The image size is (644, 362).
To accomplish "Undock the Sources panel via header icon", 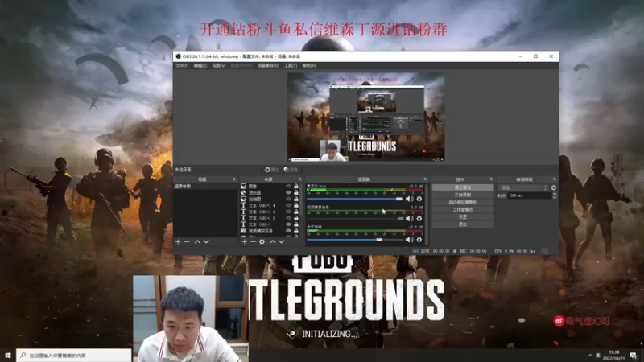I will coord(299,179).
